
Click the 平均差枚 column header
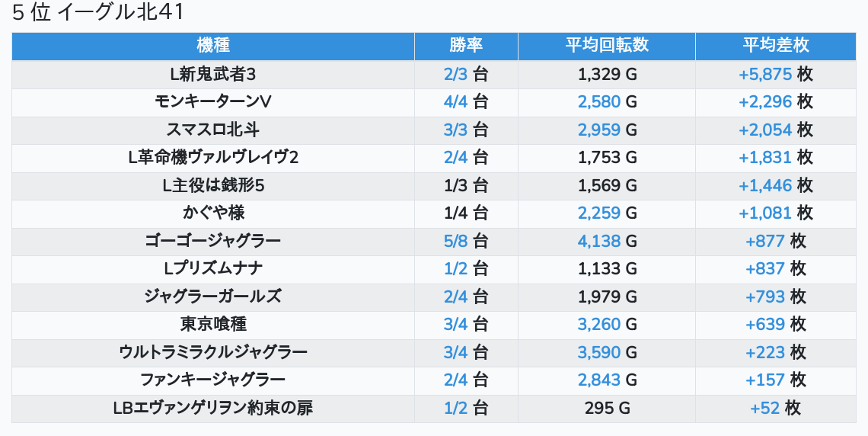(x=775, y=46)
